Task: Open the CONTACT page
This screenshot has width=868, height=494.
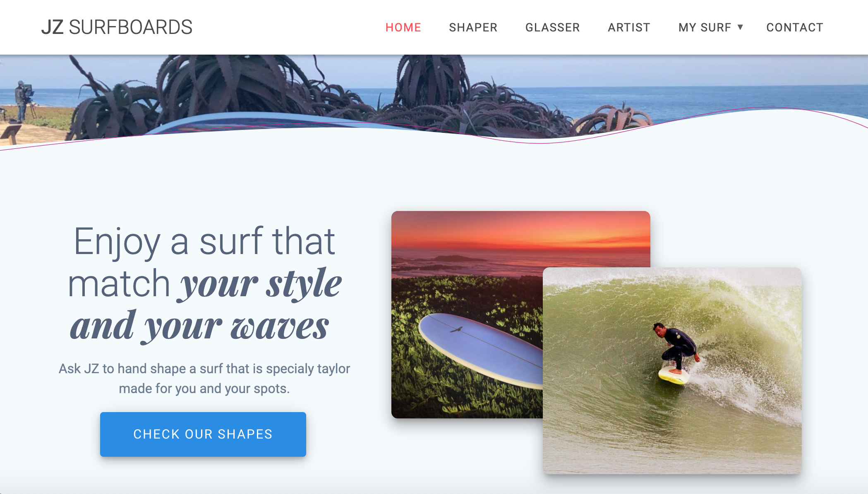Action: click(x=794, y=27)
